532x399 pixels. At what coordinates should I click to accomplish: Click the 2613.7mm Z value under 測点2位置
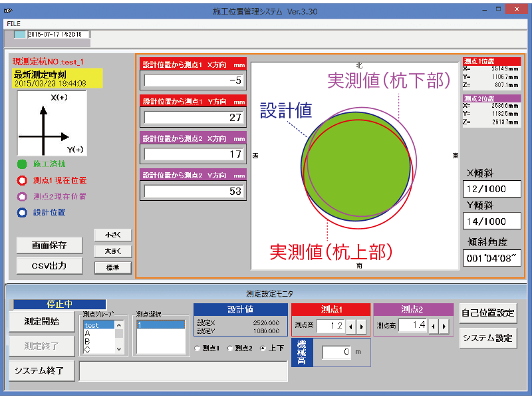tap(505, 122)
